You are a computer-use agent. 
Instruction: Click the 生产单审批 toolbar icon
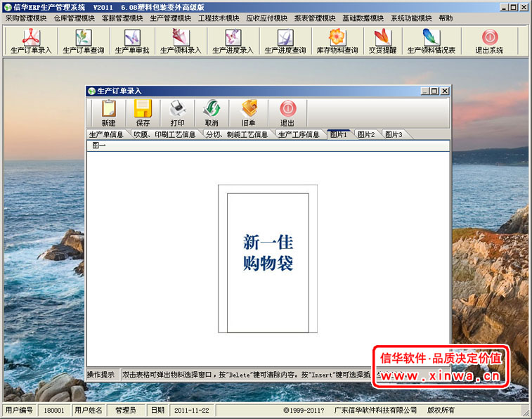132,41
